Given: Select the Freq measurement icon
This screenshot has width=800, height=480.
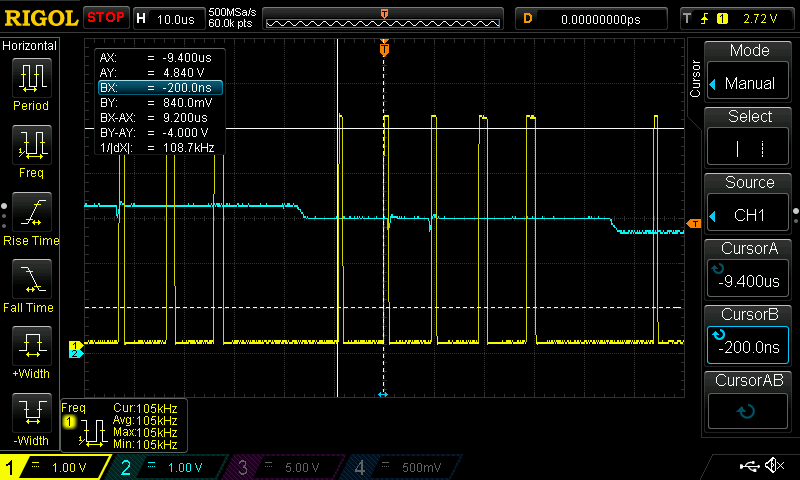Looking at the screenshot, I should (x=32, y=144).
